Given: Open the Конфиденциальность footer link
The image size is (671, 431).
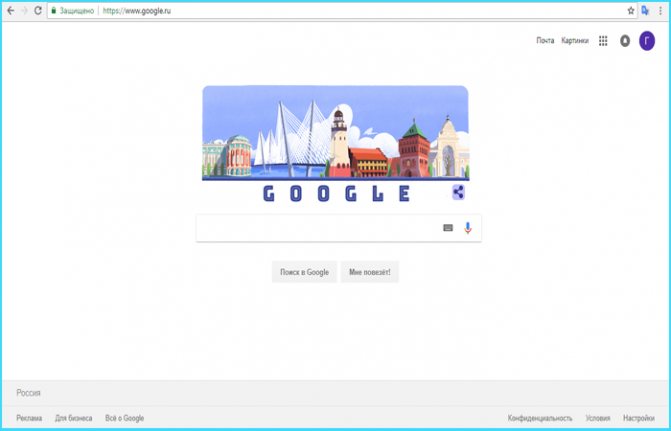Looking at the screenshot, I should (x=540, y=418).
